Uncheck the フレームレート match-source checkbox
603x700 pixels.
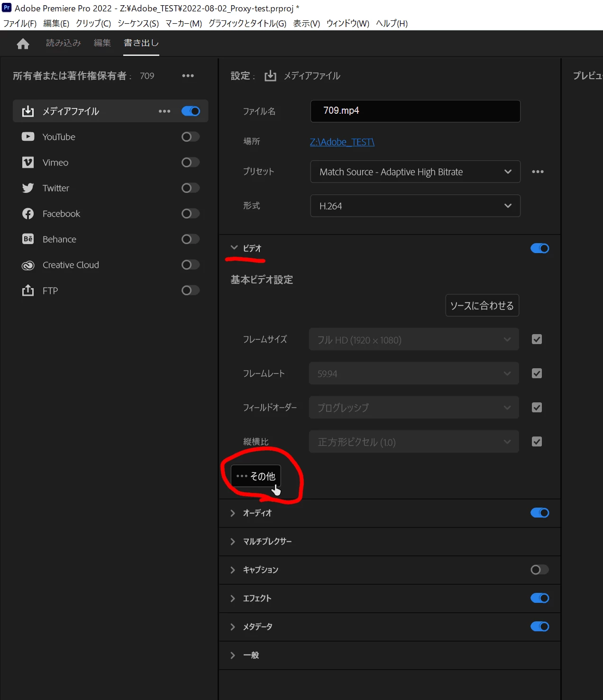pos(537,373)
